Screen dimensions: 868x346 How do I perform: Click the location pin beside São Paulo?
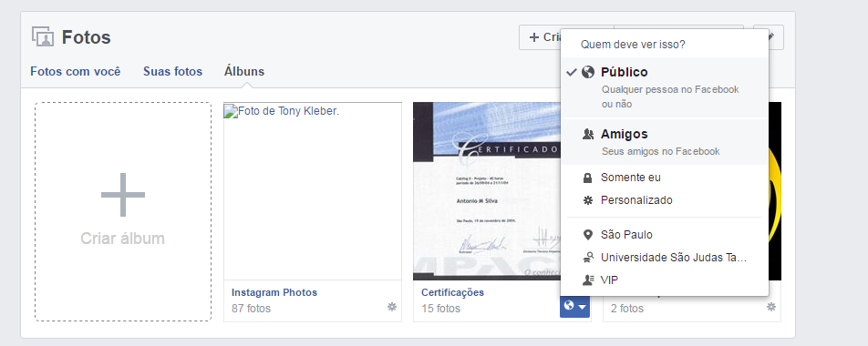point(588,235)
